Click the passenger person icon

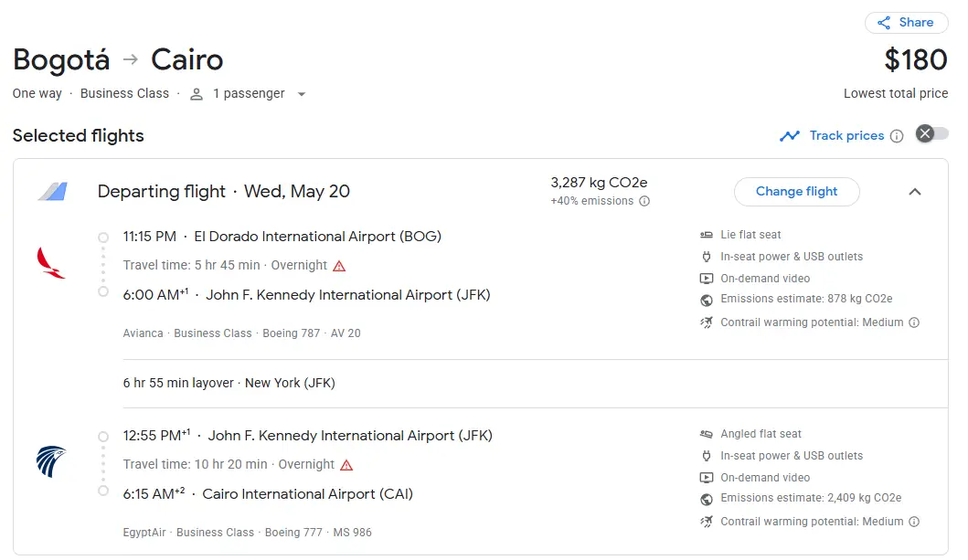point(197,94)
